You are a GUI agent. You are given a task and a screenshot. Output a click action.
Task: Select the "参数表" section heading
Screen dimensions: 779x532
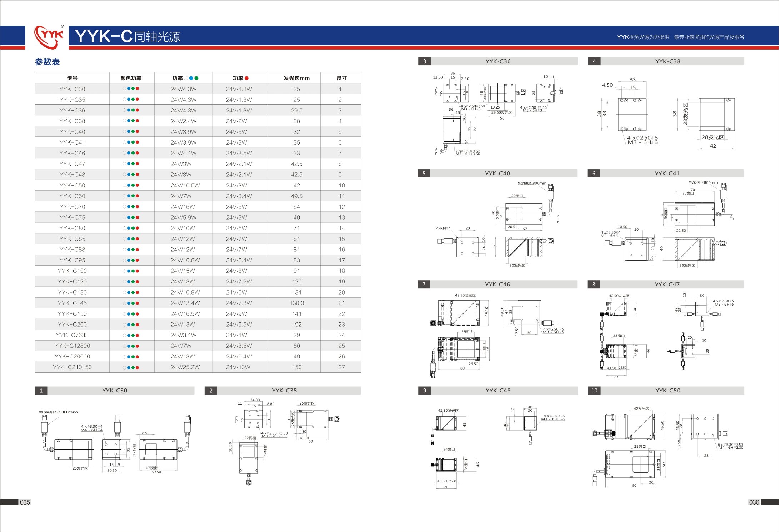point(48,62)
